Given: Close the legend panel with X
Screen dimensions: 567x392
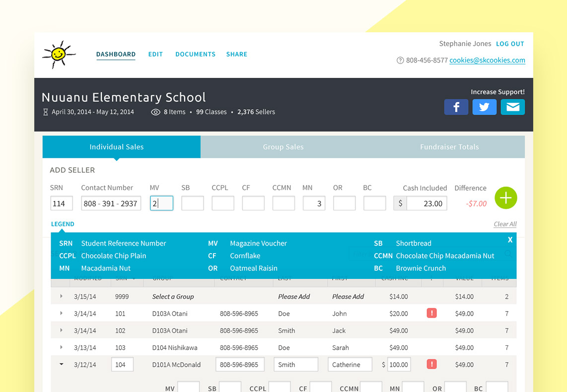Looking at the screenshot, I should [x=510, y=240].
